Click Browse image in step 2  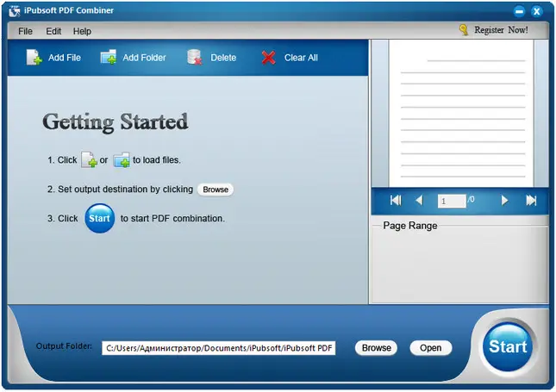(216, 190)
